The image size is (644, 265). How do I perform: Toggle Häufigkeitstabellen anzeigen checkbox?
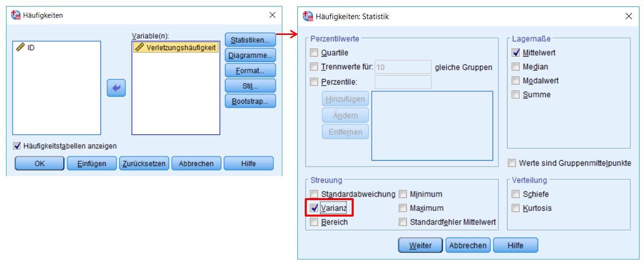(x=17, y=146)
